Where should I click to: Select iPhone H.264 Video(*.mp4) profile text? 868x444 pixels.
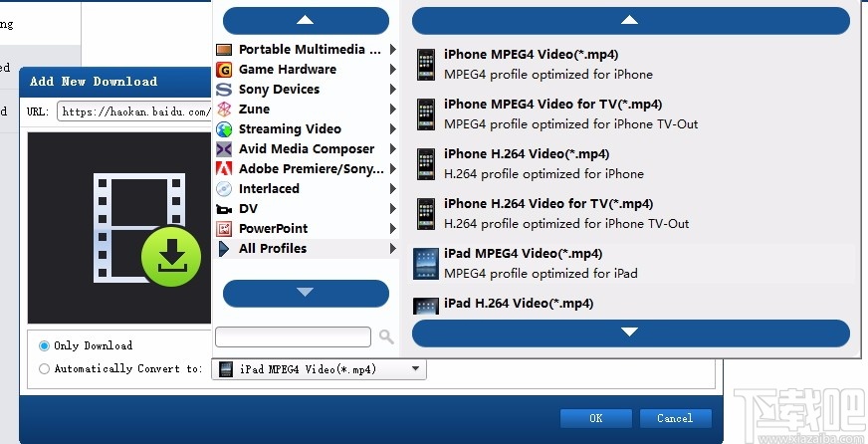[527, 154]
